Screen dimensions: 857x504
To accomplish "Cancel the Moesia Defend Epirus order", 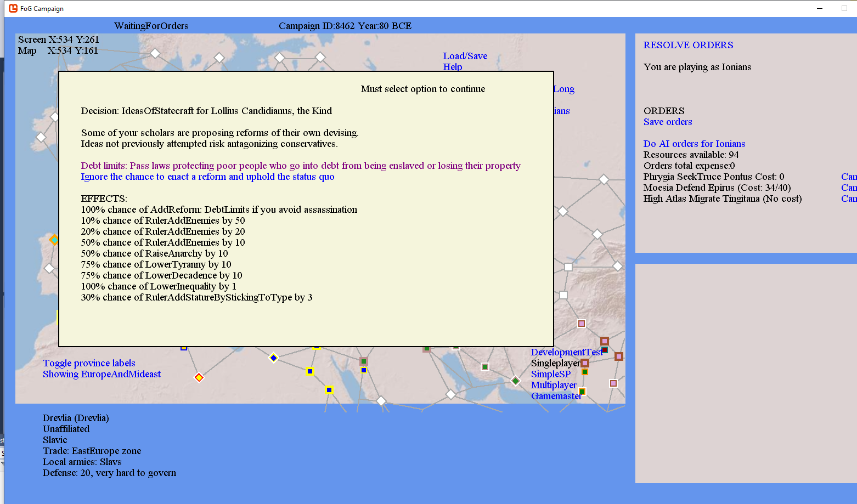I will (x=848, y=188).
